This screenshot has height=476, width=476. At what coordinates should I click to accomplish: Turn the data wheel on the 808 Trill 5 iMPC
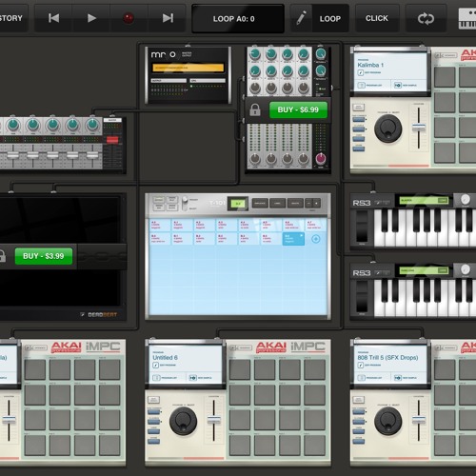tap(388, 421)
